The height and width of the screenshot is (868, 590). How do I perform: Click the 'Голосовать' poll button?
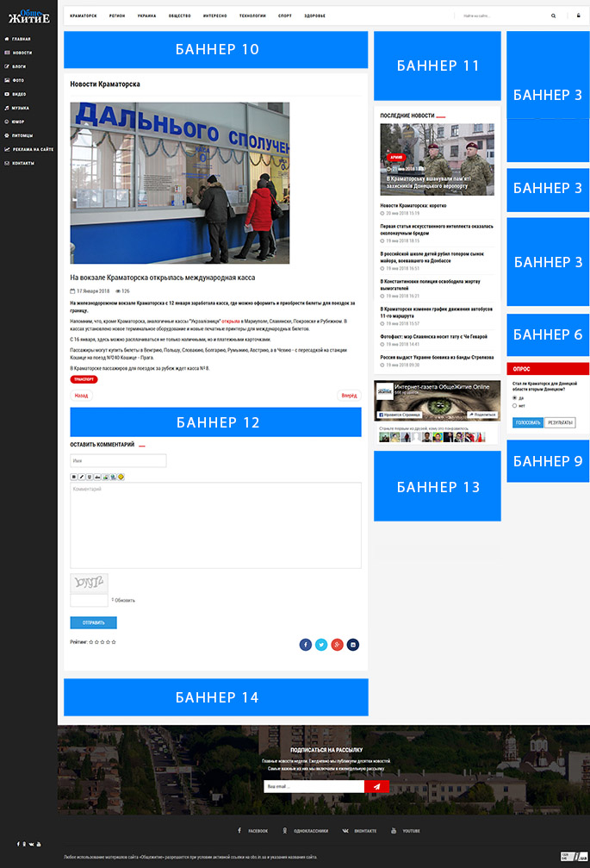527,422
